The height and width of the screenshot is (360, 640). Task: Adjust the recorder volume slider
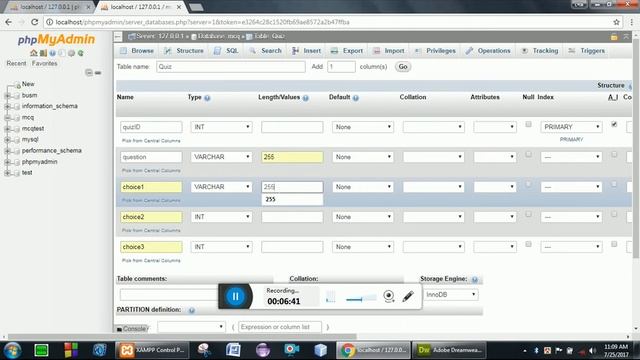point(361,299)
